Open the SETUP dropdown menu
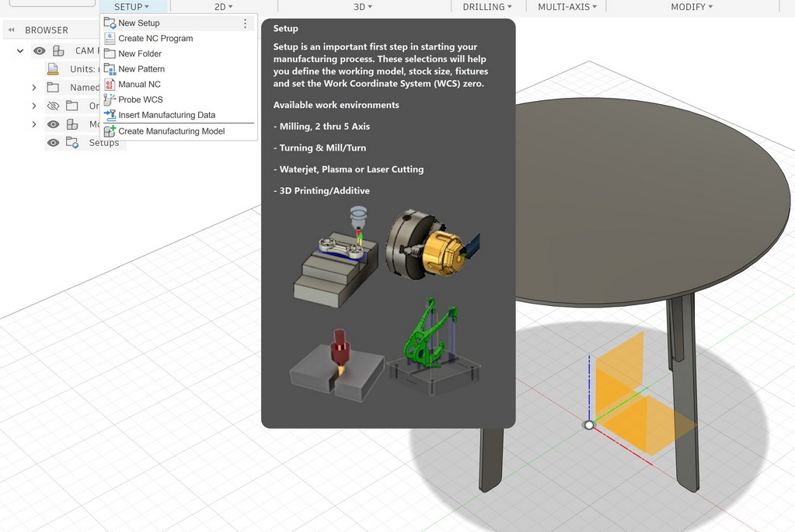Screen dimensions: 795x532 coord(131,6)
